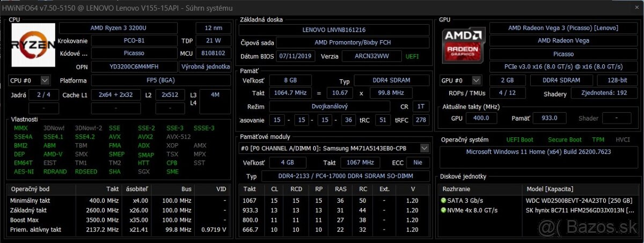Image resolution: width=644 pixels, height=243 pixels.
Task: Click the MMX feature flag
Action: tap(20, 128)
